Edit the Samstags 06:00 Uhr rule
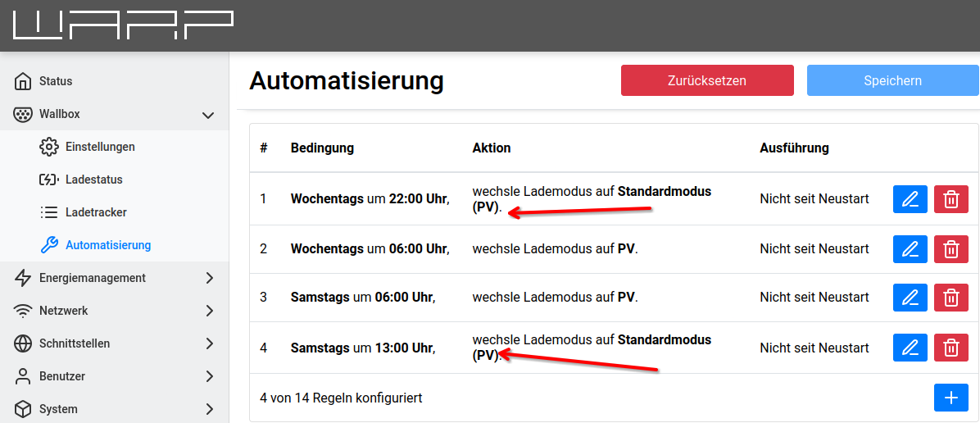The image size is (980, 423). click(x=910, y=298)
